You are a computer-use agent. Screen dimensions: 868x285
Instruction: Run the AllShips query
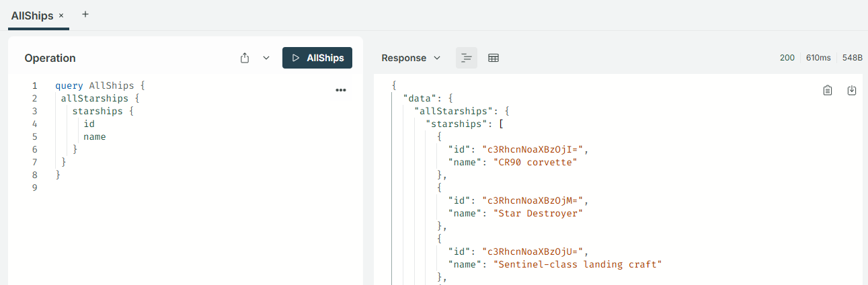click(317, 58)
